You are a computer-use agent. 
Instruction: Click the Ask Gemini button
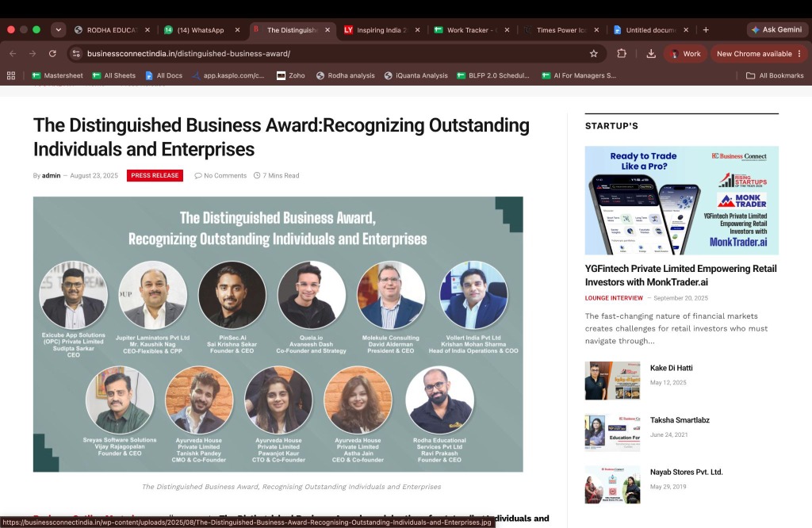pyautogui.click(x=777, y=30)
